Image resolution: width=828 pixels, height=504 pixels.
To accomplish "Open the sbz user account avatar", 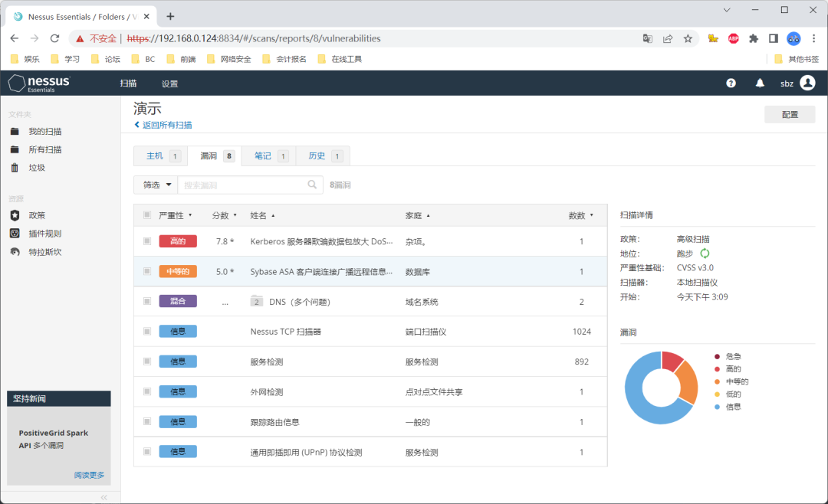I will pyautogui.click(x=807, y=83).
